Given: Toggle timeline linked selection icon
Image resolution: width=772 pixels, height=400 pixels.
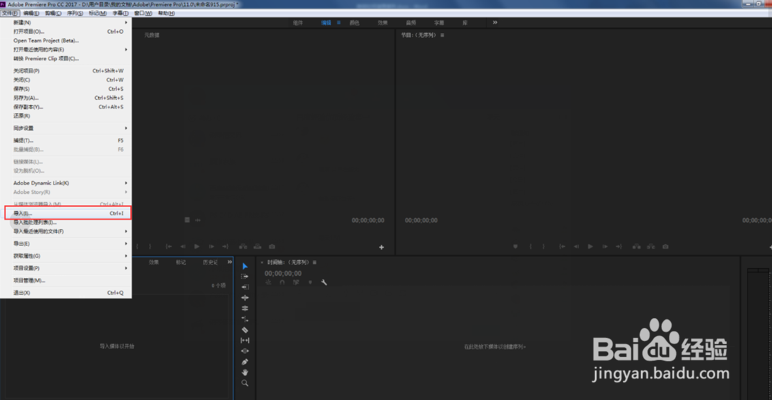Looking at the screenshot, I should coord(296,282).
